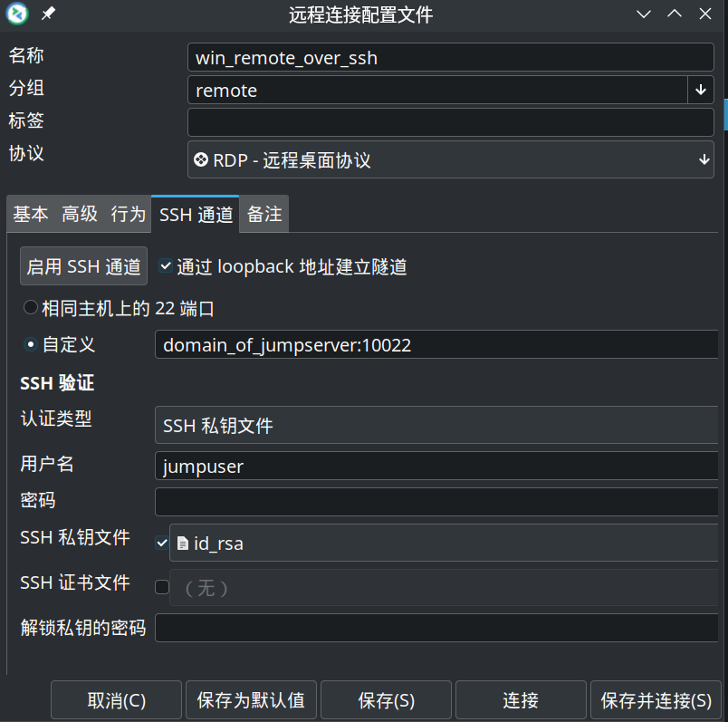Open the 备注 tab
The height and width of the screenshot is (722, 728).
tap(264, 215)
